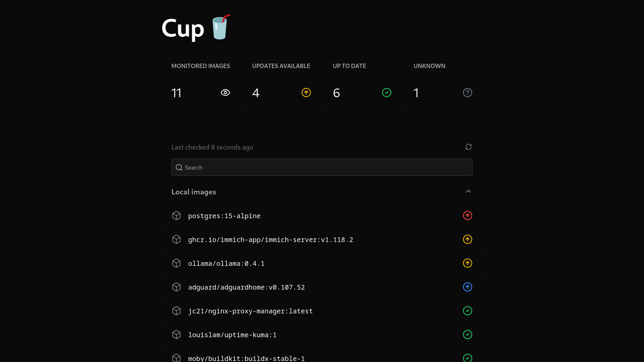Click the update icon for adguard/adguardhome:v0.107.52

click(x=468, y=287)
